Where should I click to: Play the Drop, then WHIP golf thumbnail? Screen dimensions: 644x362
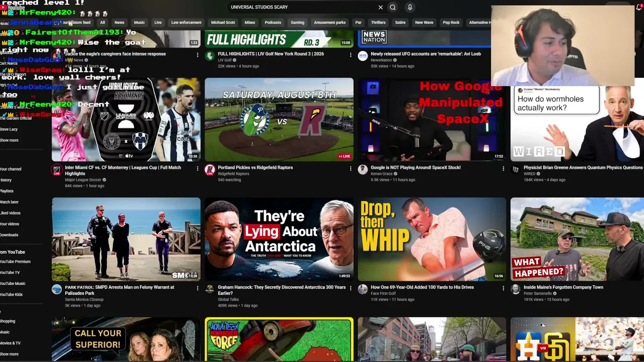pyautogui.click(x=432, y=239)
